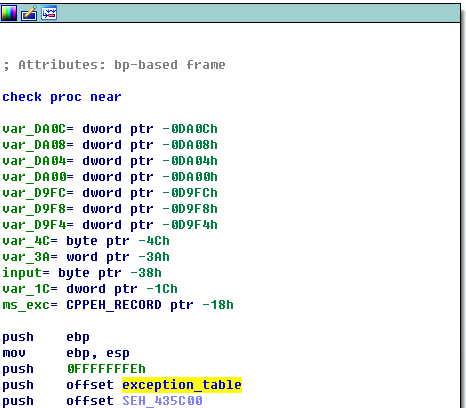Follow the SEH_435C00 offset reference
Viewport: 466px width, 408px height.
[x=162, y=401]
